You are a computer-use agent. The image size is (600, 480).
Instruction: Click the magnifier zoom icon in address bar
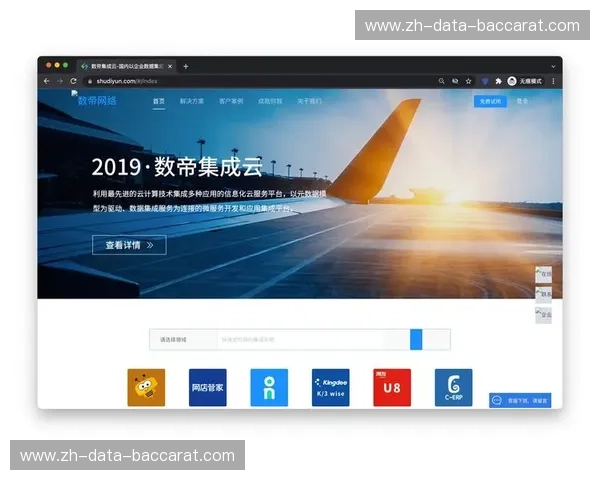point(442,81)
